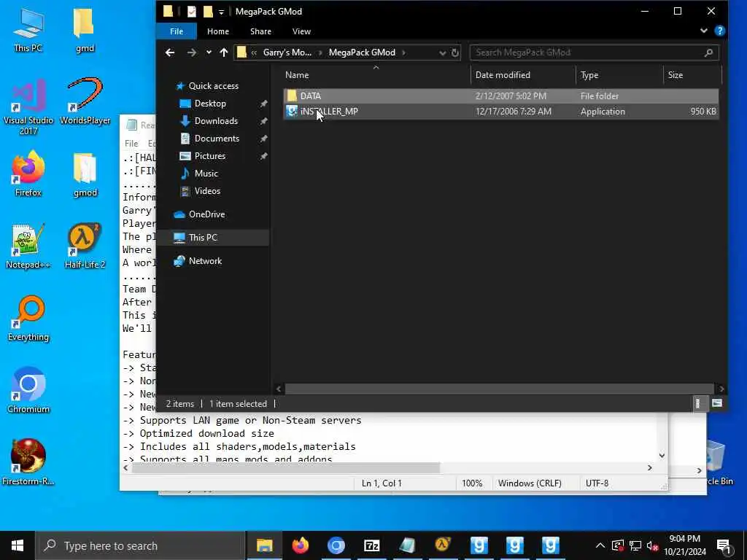This screenshot has width=747, height=560.
Task: Show hidden tray icons
Action: pos(600,545)
